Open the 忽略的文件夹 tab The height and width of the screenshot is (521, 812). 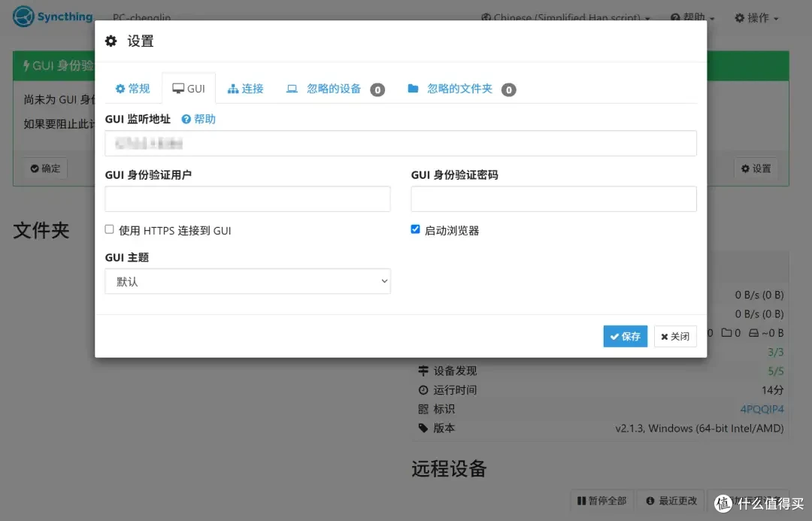pos(462,89)
